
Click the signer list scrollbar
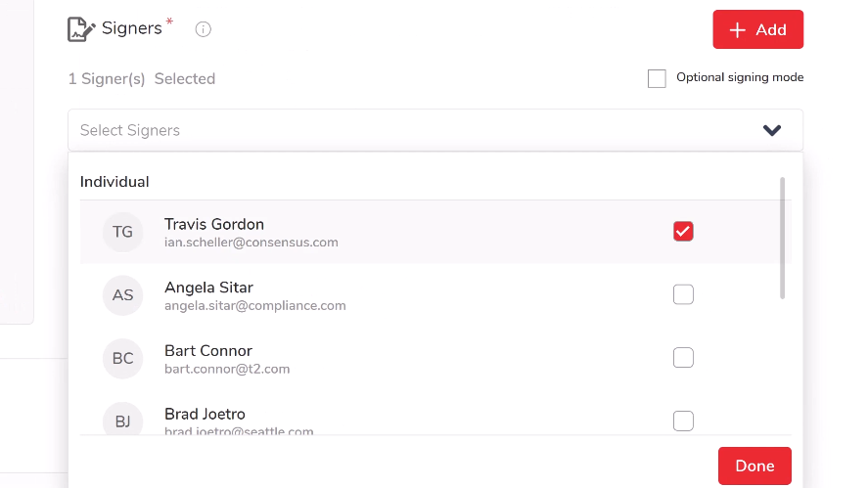pyautogui.click(x=782, y=238)
